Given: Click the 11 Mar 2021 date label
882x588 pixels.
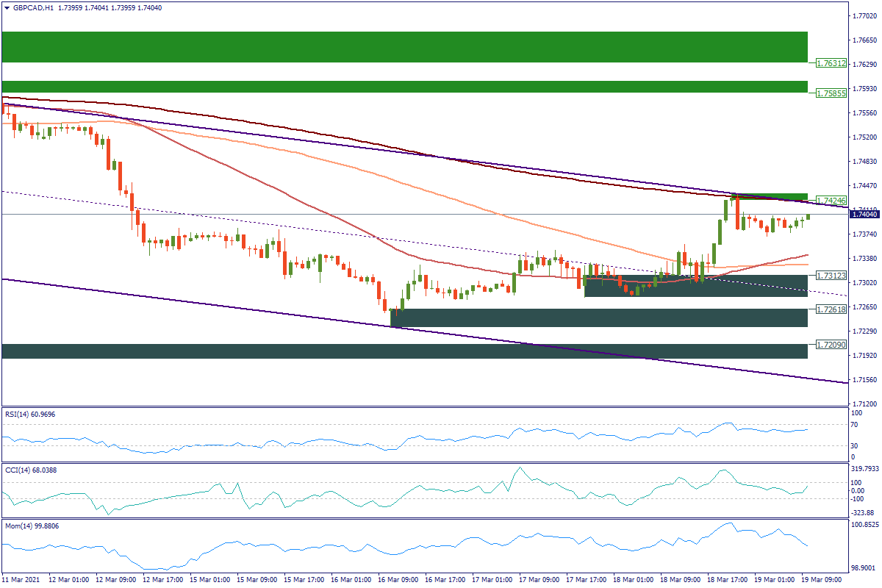Looking at the screenshot, I should [x=23, y=580].
